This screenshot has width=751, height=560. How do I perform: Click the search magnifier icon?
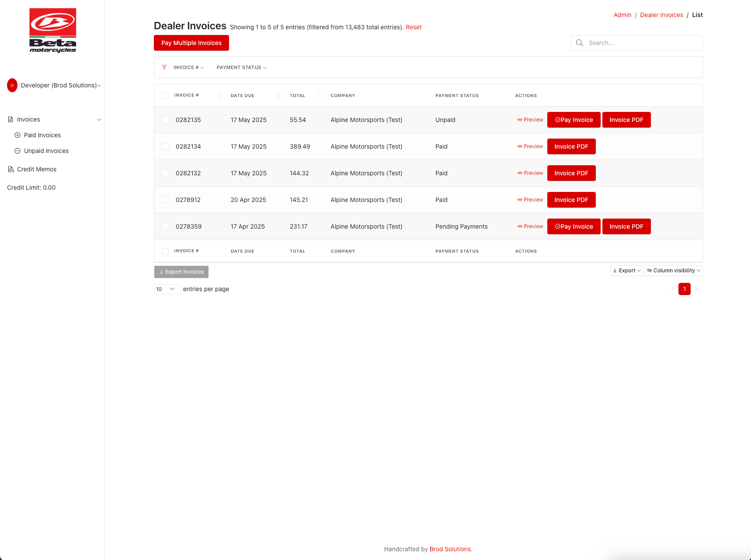(x=580, y=43)
